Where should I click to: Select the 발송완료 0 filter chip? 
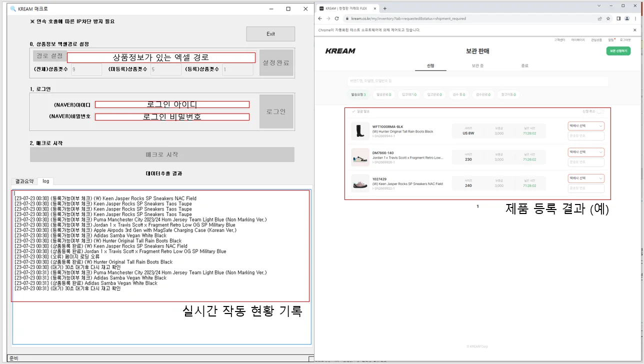click(x=383, y=94)
